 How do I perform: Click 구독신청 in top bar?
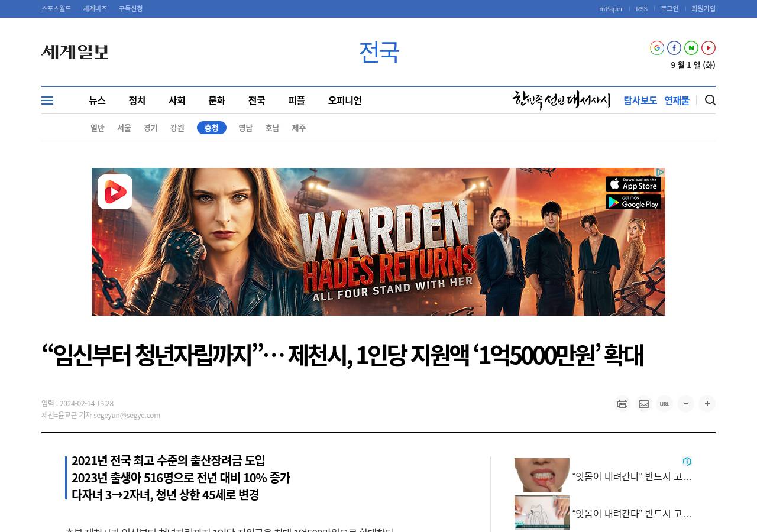(x=131, y=8)
